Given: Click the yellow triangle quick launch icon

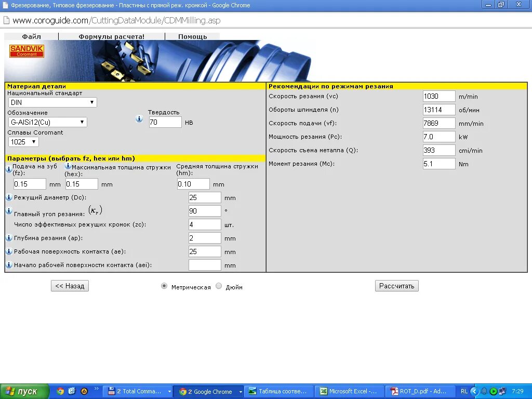Looking at the screenshot, I should [84, 391].
